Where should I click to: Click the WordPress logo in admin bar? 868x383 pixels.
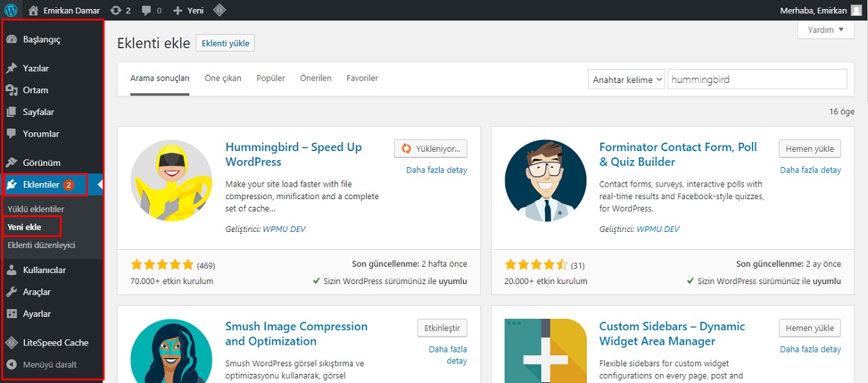click(11, 10)
